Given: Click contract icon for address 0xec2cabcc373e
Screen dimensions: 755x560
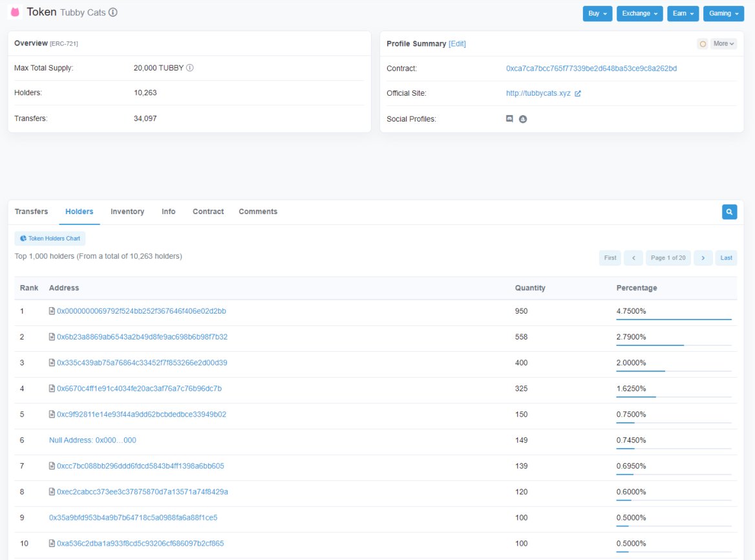Looking at the screenshot, I should (52, 491).
